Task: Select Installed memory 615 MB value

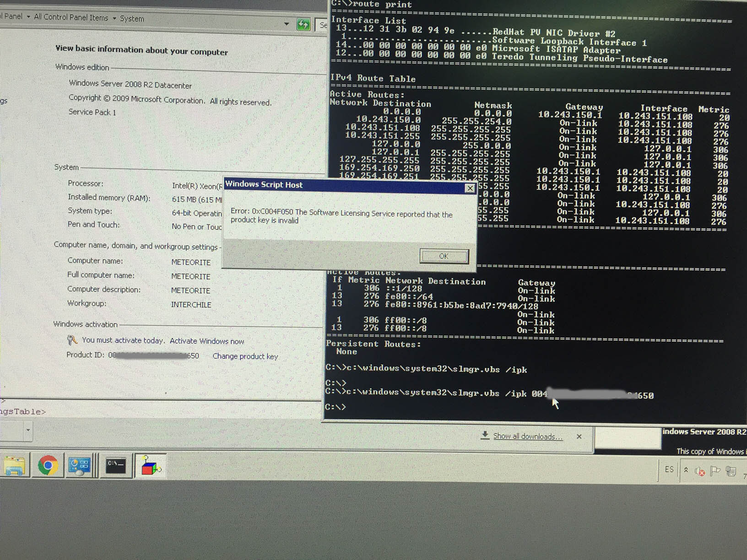Action: click(197, 199)
